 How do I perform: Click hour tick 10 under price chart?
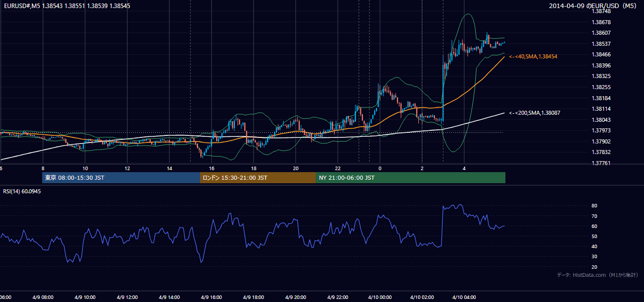(85, 168)
